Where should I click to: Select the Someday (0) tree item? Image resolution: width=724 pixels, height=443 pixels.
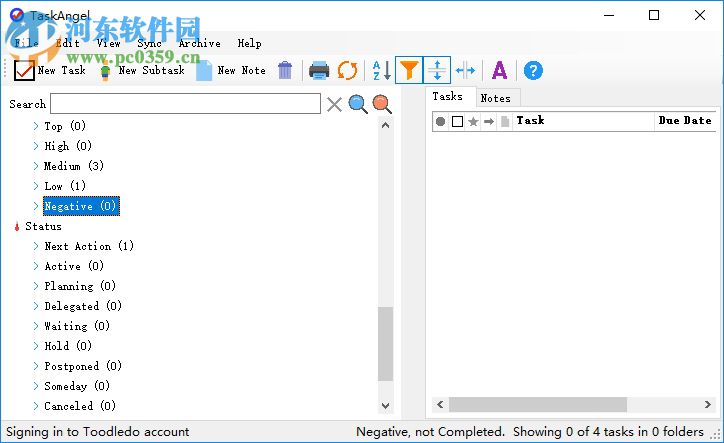tap(77, 386)
